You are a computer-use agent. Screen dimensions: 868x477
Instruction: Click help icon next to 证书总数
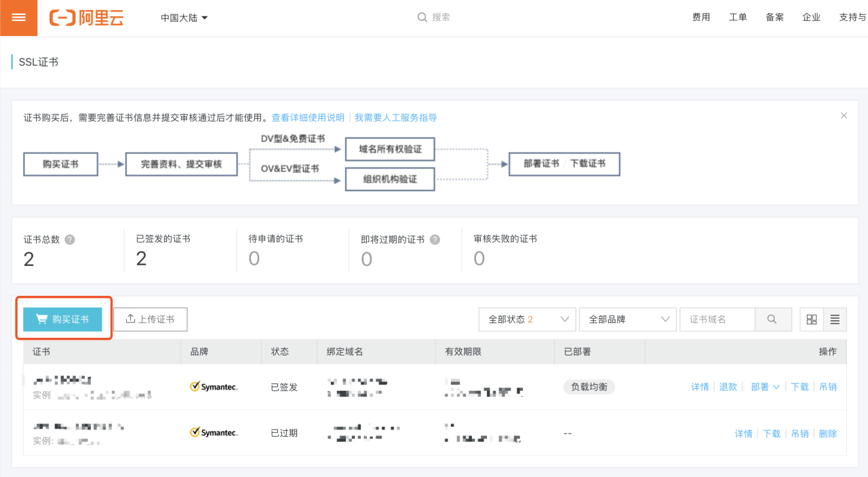point(70,240)
